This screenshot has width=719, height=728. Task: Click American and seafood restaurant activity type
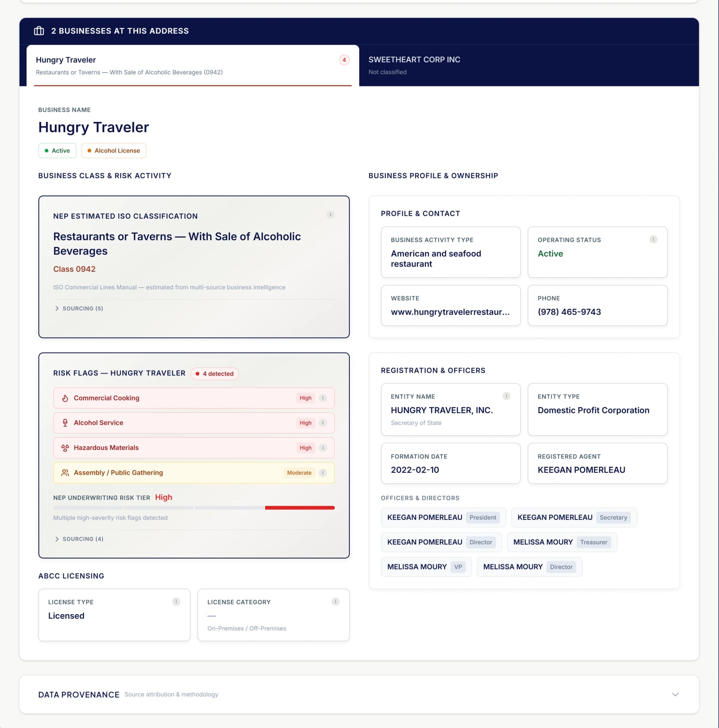pyautogui.click(x=436, y=259)
